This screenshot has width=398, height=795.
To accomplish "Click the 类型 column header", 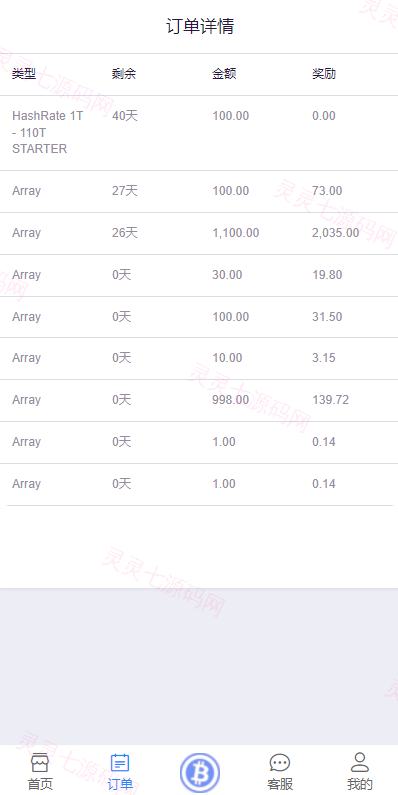I will coord(24,74).
